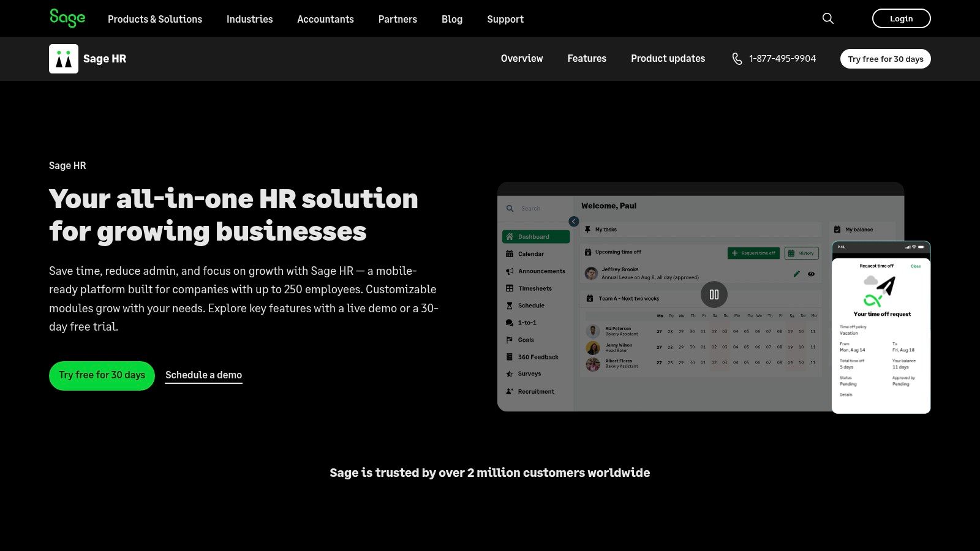
Task: Click Calendar icon in demo sidebar
Action: [510, 253]
